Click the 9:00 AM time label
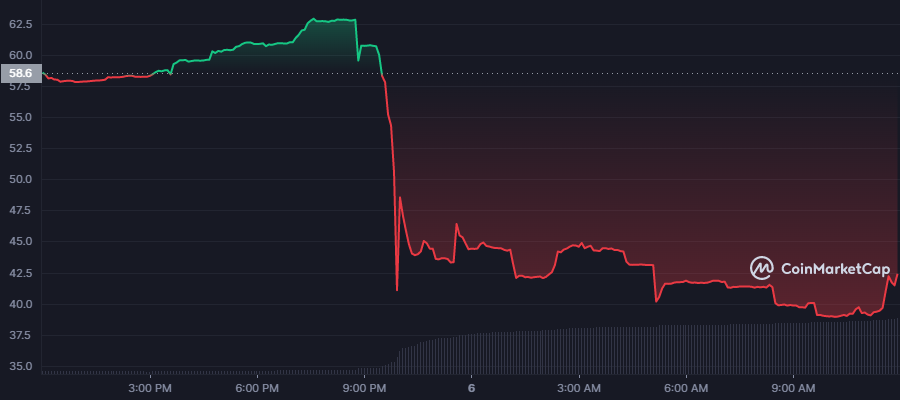900x400 pixels. tap(792, 389)
